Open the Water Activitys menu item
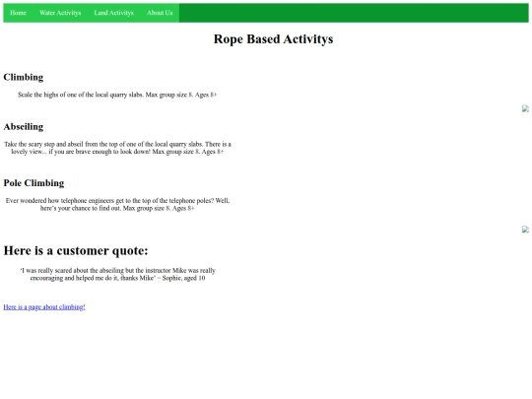Screen dimensions: 532x399 point(60,13)
